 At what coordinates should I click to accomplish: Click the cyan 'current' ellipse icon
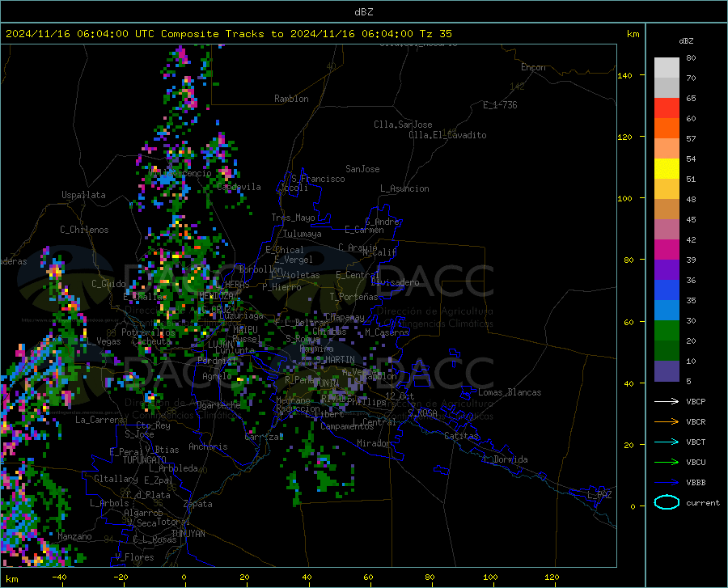667,502
